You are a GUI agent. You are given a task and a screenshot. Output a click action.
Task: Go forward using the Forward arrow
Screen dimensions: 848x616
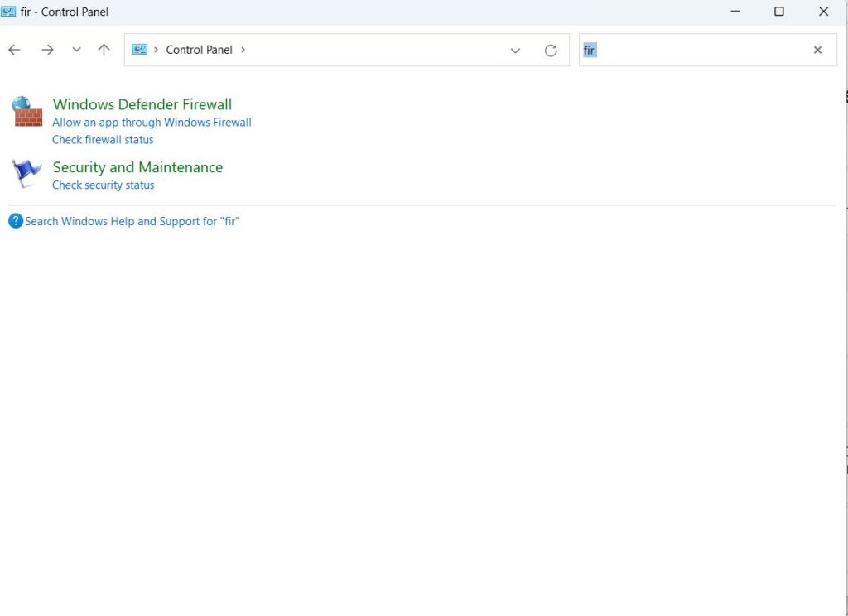pos(47,50)
